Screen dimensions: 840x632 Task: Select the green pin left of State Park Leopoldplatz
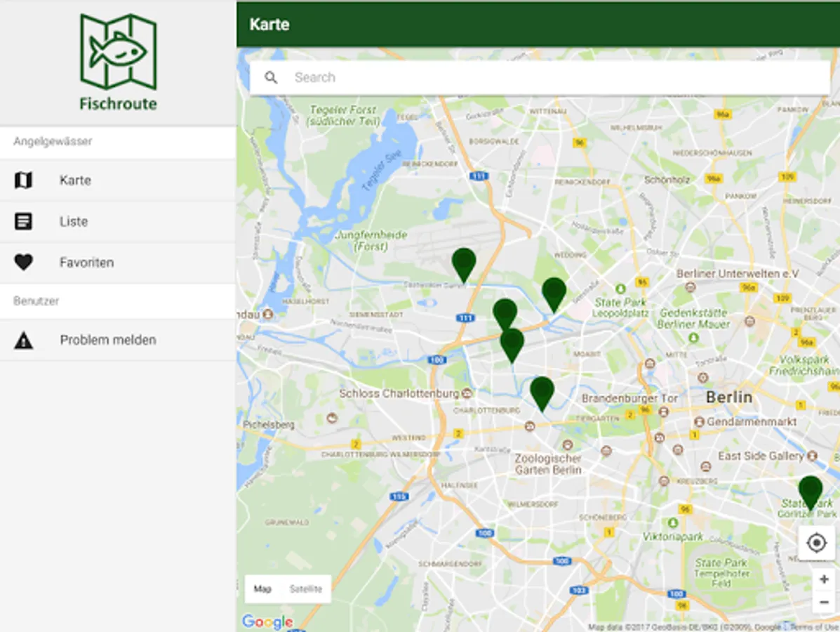coord(554,295)
